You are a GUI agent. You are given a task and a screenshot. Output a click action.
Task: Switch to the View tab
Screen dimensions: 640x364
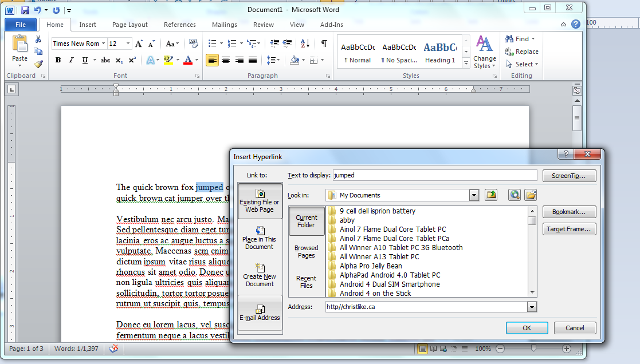tap(297, 25)
